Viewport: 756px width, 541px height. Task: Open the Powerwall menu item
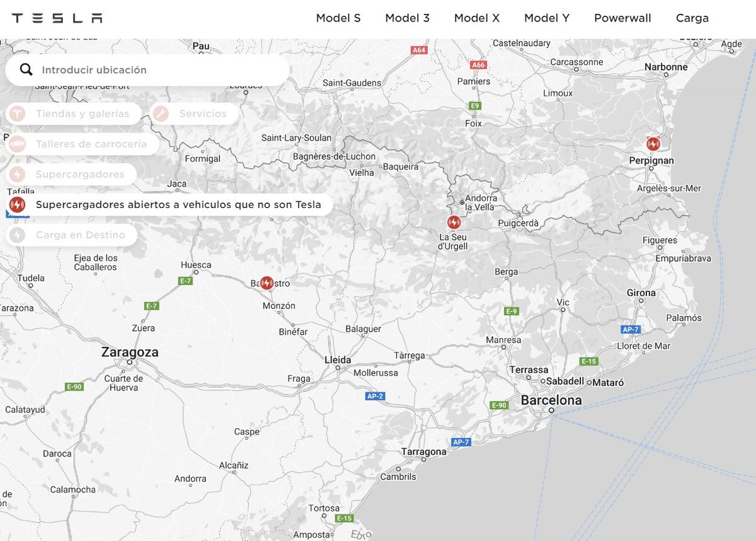[x=622, y=18]
